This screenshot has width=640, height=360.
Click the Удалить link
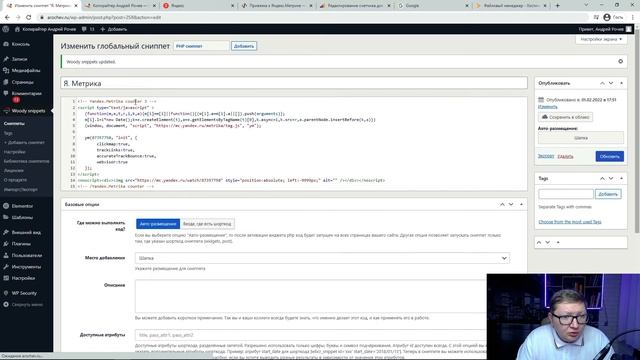coord(565,156)
